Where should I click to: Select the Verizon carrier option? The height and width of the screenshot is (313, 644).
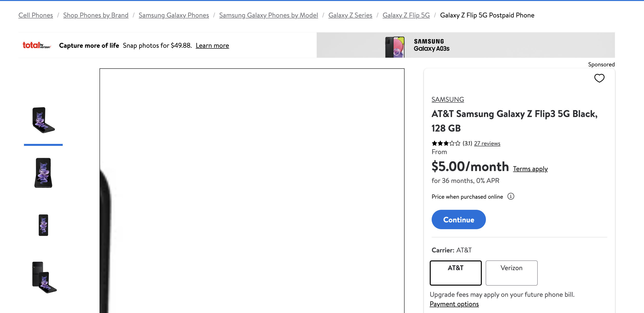[511, 273]
